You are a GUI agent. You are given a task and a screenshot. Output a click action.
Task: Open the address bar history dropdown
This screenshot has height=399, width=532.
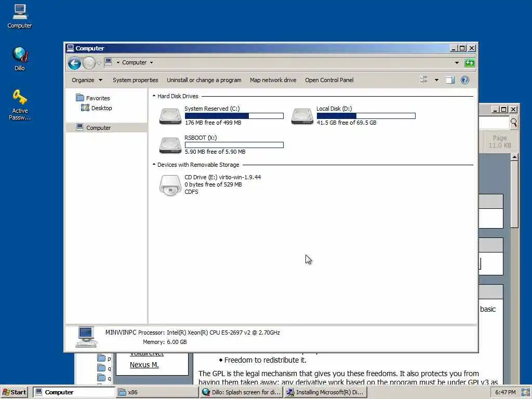click(x=457, y=63)
